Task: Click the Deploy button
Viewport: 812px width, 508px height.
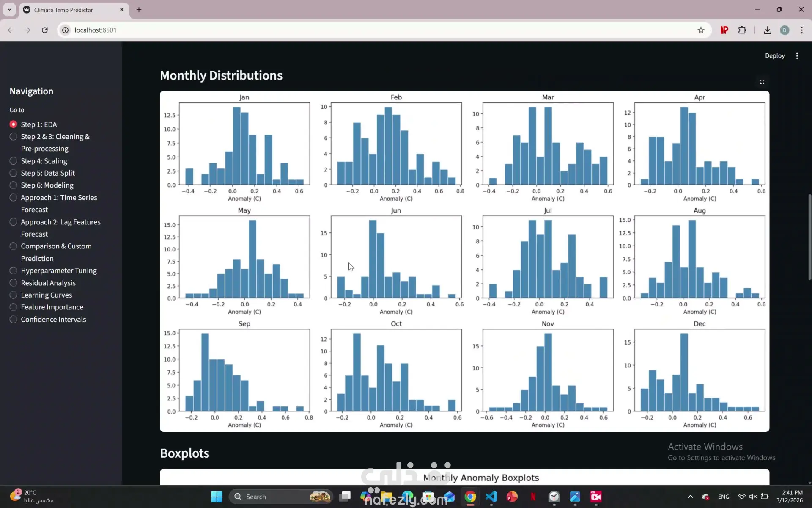Action: (x=774, y=56)
